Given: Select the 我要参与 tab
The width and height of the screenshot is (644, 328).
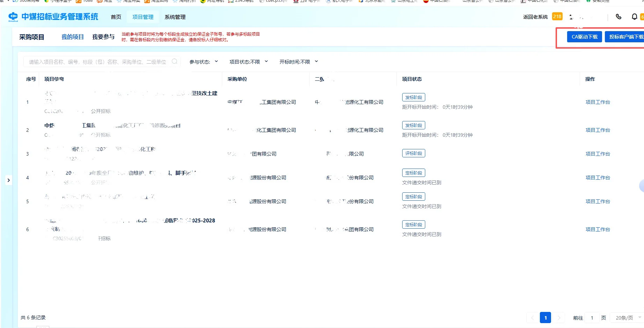Looking at the screenshot, I should tap(103, 37).
